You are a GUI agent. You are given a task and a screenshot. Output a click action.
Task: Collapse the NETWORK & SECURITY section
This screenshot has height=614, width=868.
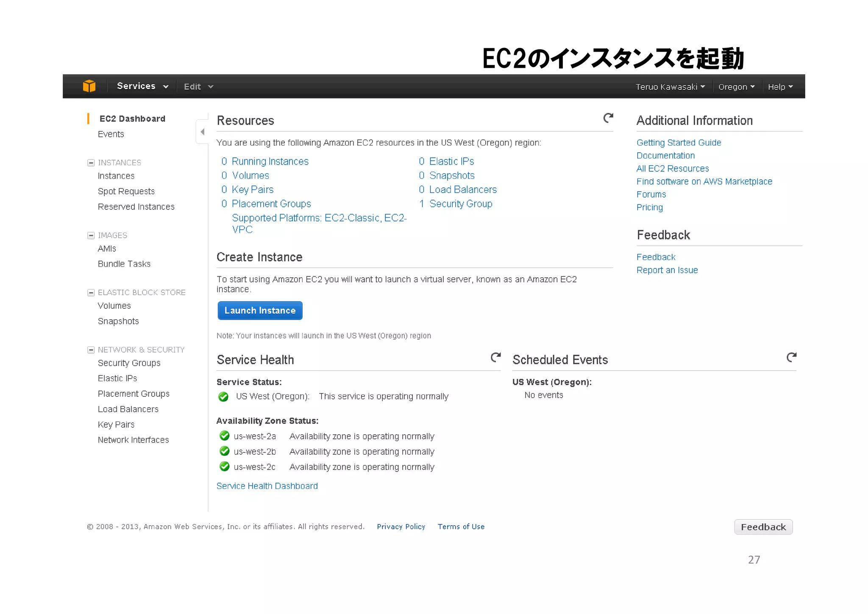tap(91, 350)
